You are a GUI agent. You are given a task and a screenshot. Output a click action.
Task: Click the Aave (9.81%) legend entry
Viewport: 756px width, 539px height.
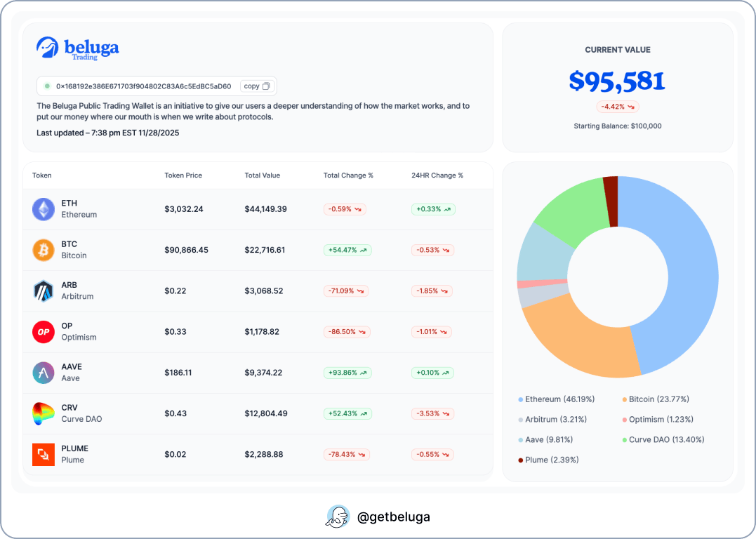[x=545, y=439]
